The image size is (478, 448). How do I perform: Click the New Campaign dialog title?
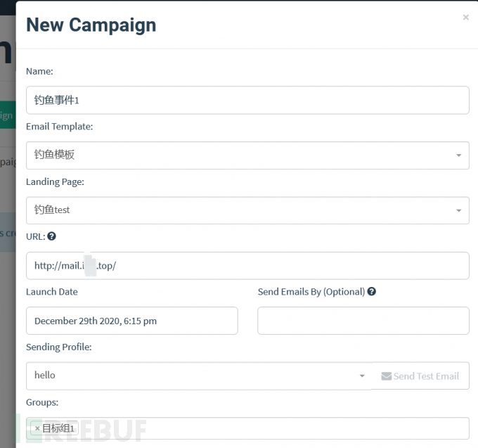(91, 25)
